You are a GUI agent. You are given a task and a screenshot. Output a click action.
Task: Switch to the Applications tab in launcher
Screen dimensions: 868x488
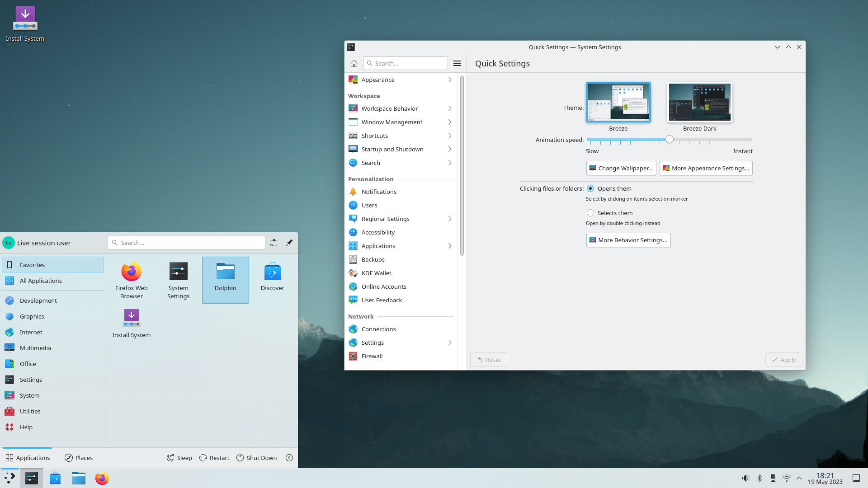point(28,458)
